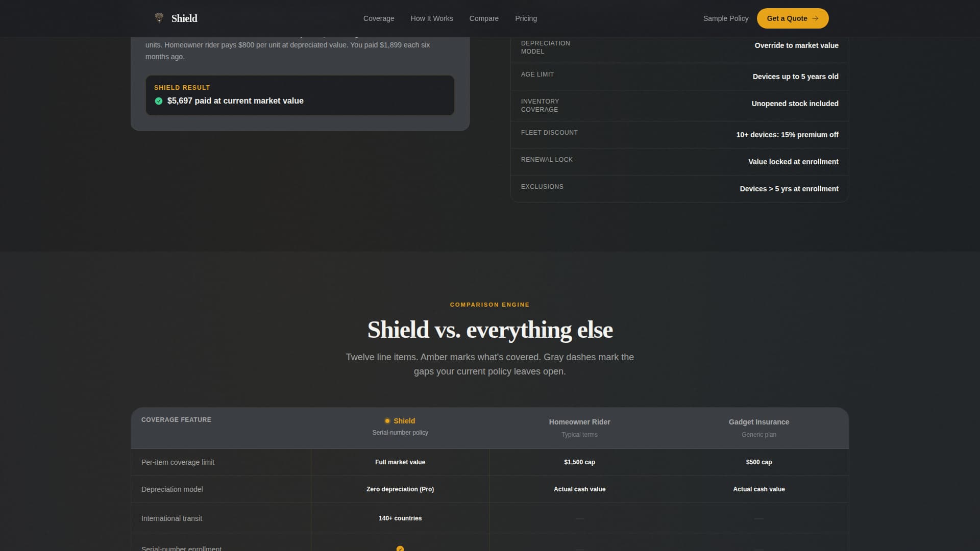Click the INVENTORY COVERAGE row label
This screenshot has height=551, width=980.
[x=540, y=106]
